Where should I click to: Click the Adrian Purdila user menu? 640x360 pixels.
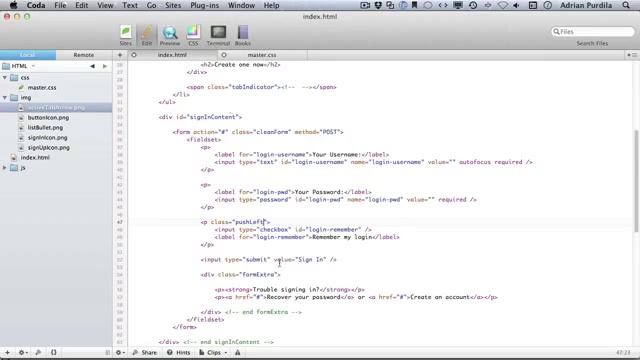pyautogui.click(x=586, y=5)
